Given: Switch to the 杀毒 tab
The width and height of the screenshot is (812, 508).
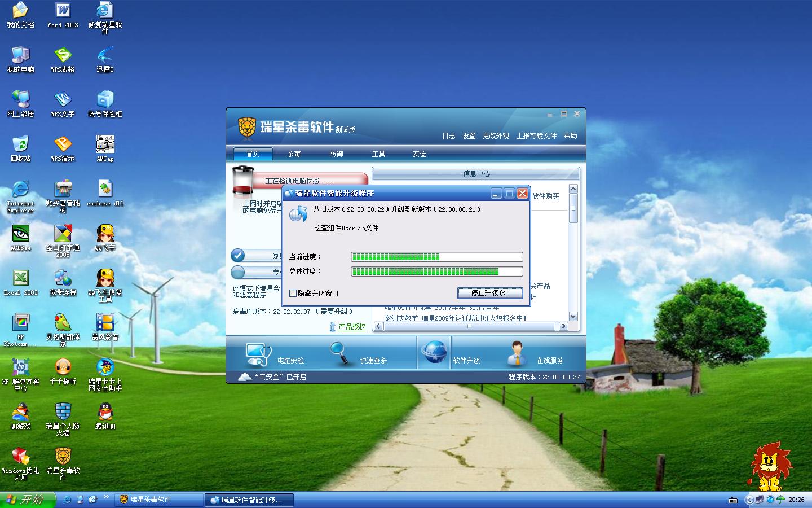Looking at the screenshot, I should [x=294, y=154].
